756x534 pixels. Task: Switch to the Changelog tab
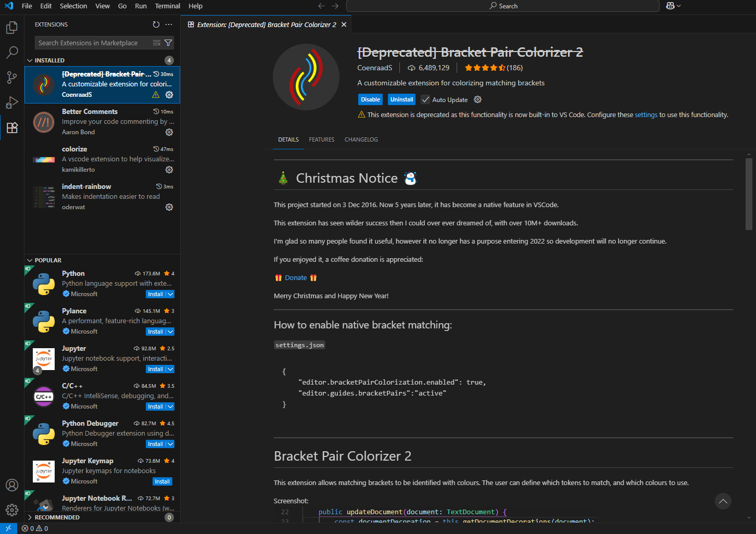coord(361,139)
